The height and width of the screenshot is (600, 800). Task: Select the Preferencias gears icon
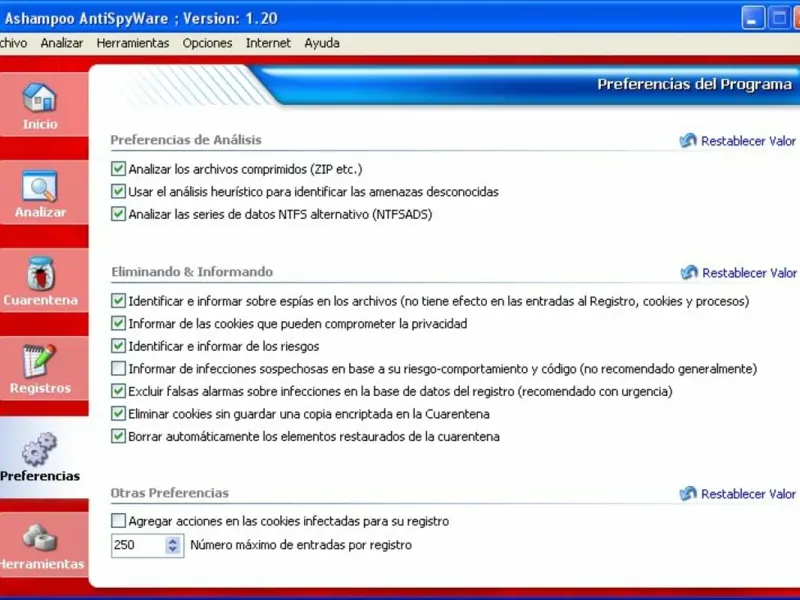click(x=39, y=449)
